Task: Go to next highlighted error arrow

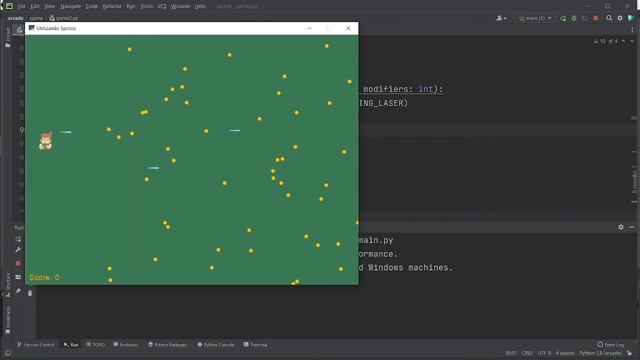Action: coord(632,41)
